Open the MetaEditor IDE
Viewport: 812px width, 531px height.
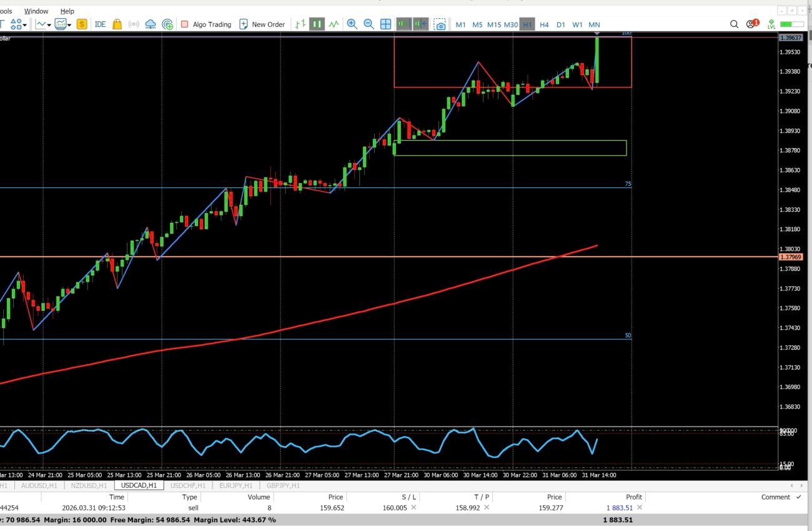pos(100,24)
